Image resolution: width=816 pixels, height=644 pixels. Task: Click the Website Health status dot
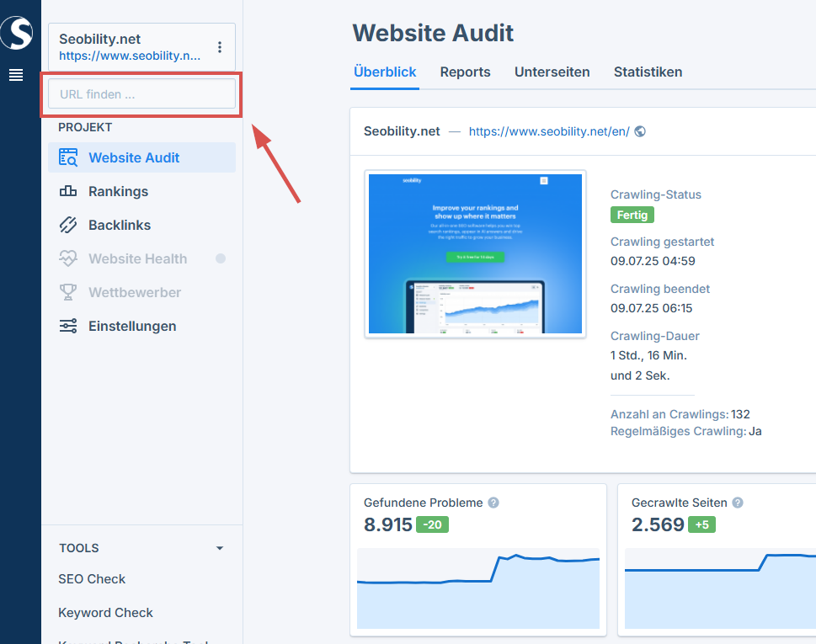[221, 258]
